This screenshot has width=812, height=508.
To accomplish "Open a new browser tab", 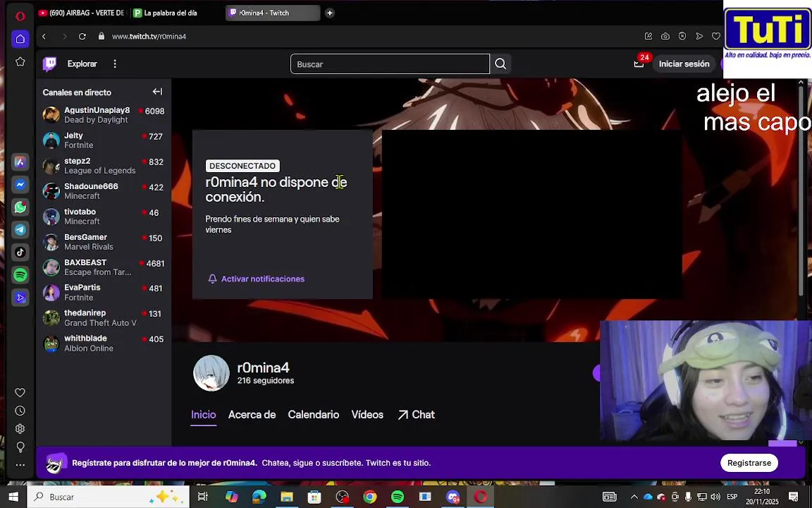I will tap(330, 13).
